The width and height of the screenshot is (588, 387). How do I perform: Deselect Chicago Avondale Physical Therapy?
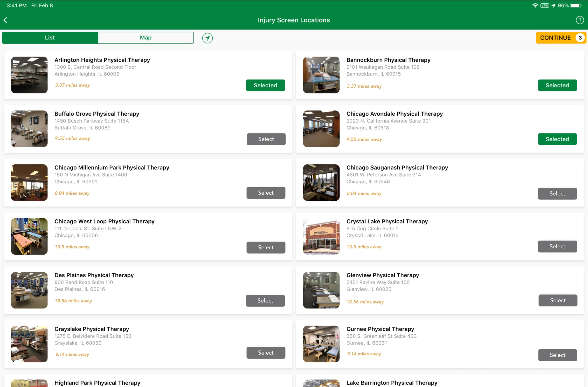pyautogui.click(x=558, y=139)
